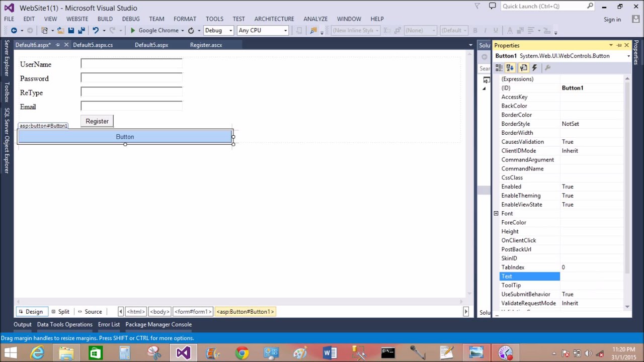Click the Refresh browser link icon
Viewport: 644px width, 362px height.
(x=191, y=31)
